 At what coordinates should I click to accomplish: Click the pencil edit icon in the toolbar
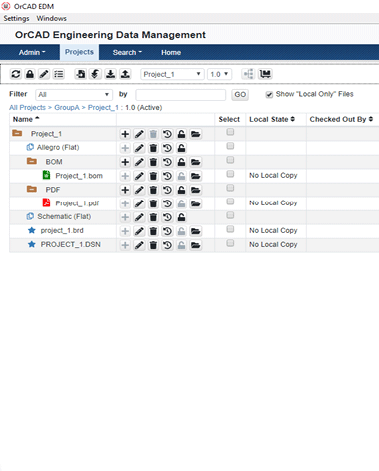[44, 74]
